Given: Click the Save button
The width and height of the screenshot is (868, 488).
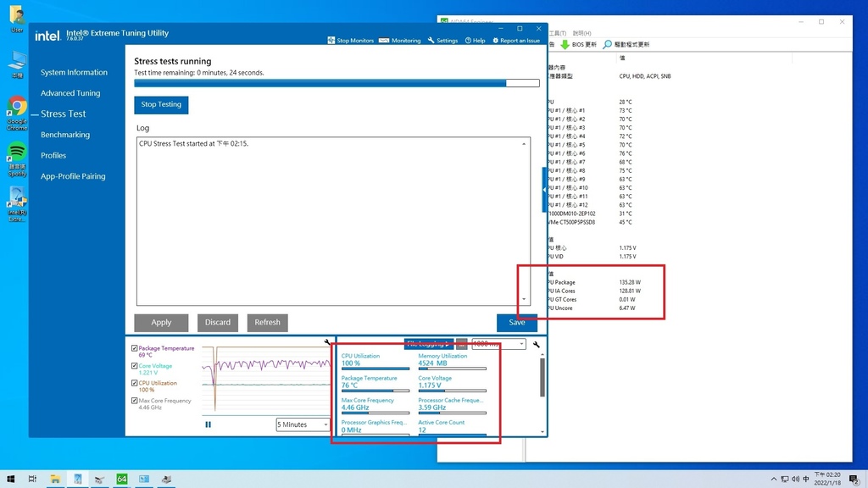Looking at the screenshot, I should [516, 323].
